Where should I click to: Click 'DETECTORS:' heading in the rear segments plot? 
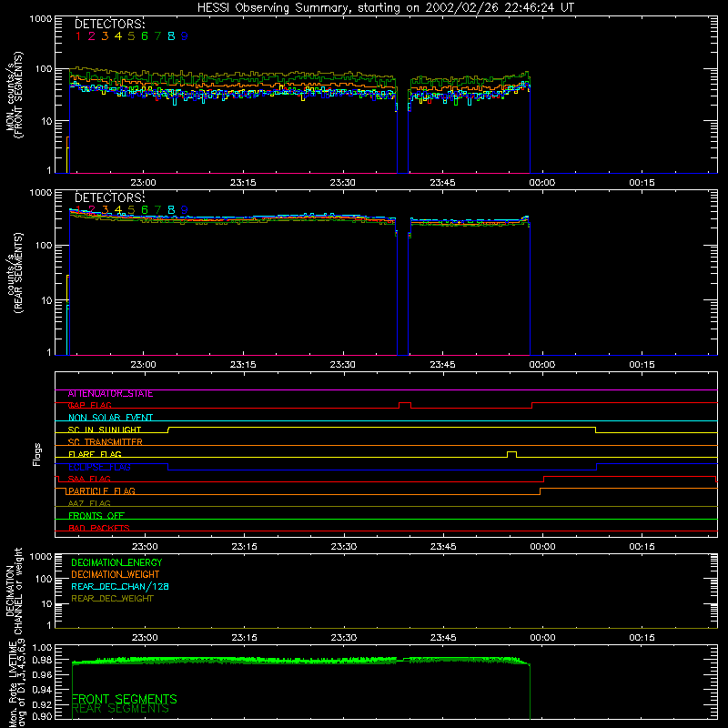(x=109, y=197)
